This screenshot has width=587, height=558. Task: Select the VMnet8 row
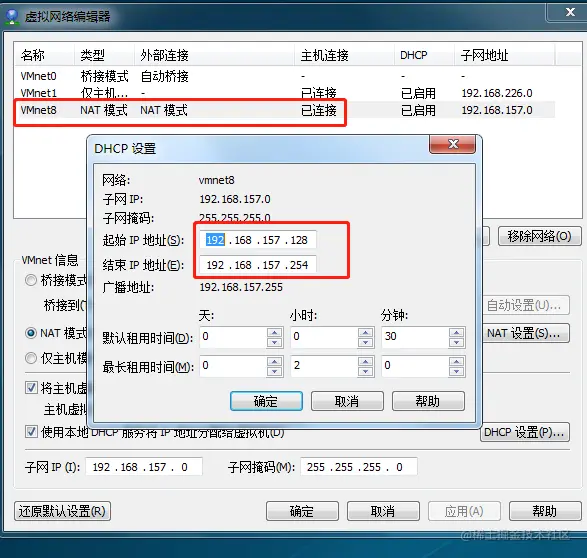click(x=285, y=110)
